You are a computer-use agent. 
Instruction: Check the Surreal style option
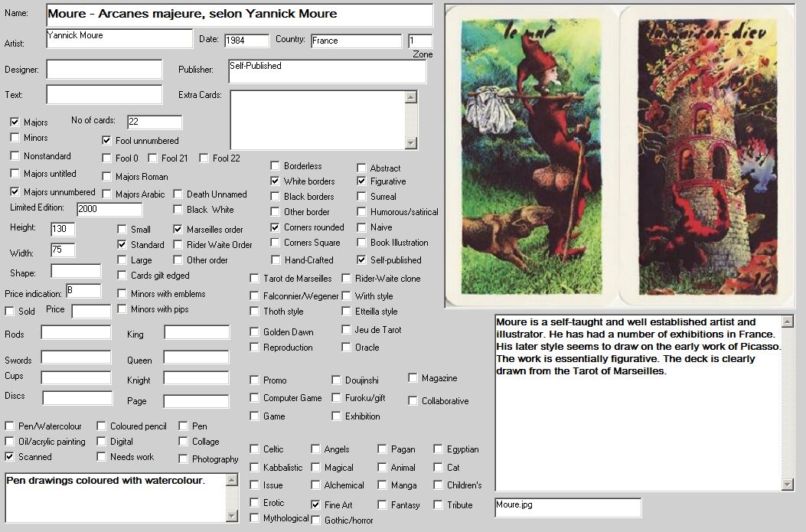362,197
